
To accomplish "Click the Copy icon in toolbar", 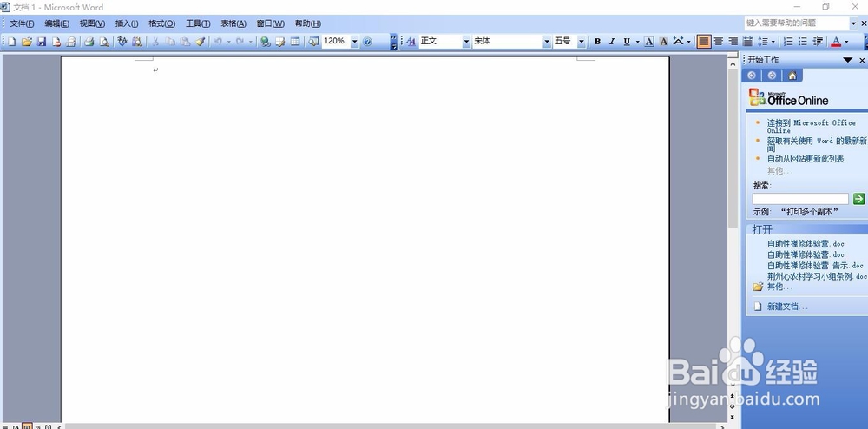I will pyautogui.click(x=170, y=42).
